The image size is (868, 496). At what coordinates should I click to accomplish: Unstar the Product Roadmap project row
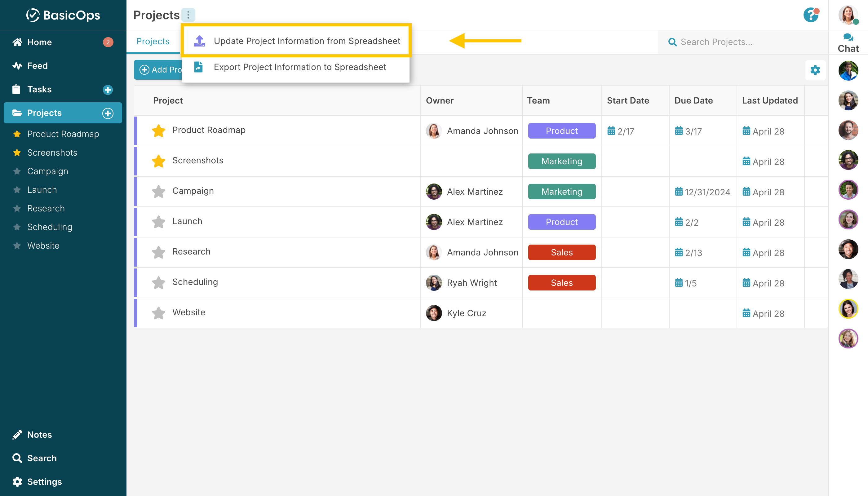pyautogui.click(x=158, y=131)
